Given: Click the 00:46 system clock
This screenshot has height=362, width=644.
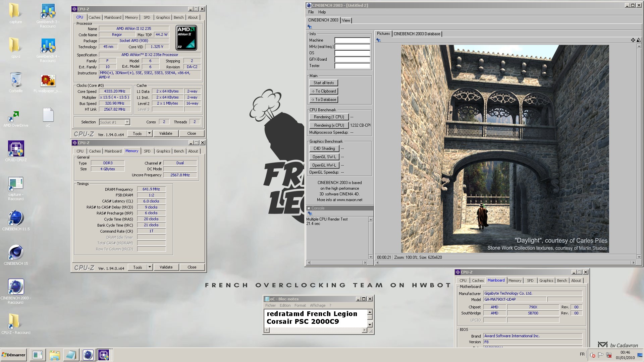Looking at the screenshot, I should pyautogui.click(x=625, y=353).
